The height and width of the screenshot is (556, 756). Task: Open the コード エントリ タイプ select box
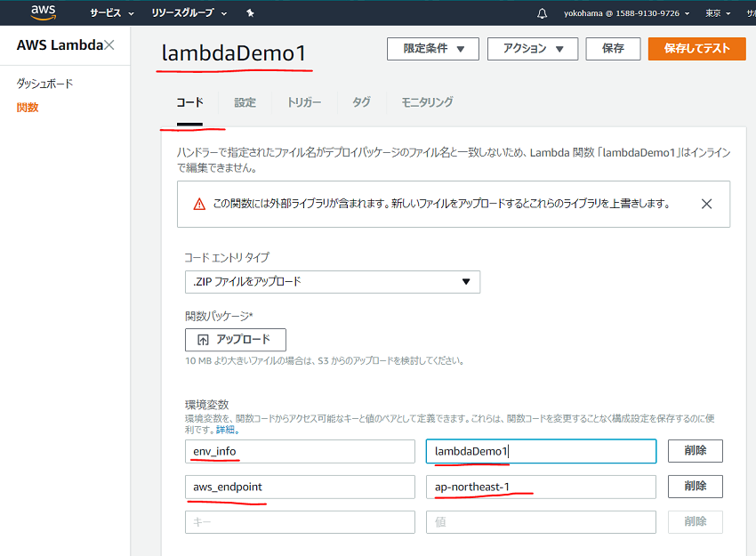pyautogui.click(x=333, y=282)
